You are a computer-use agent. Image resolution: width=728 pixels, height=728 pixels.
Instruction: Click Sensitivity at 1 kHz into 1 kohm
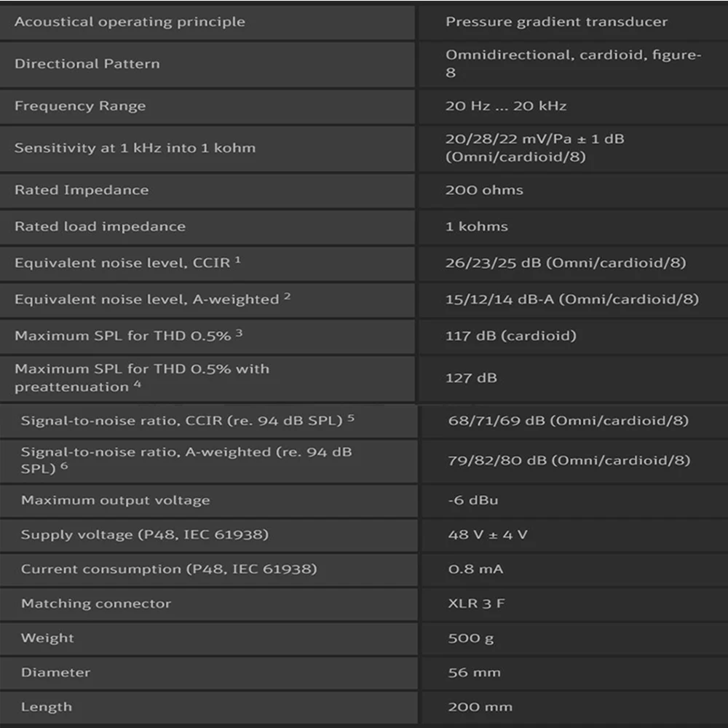point(135,148)
